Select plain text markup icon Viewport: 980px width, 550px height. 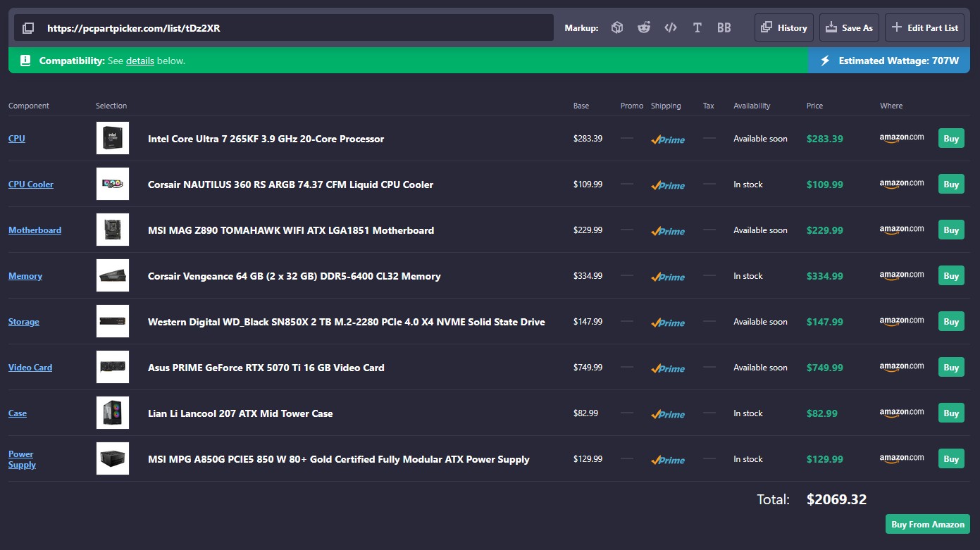click(697, 28)
